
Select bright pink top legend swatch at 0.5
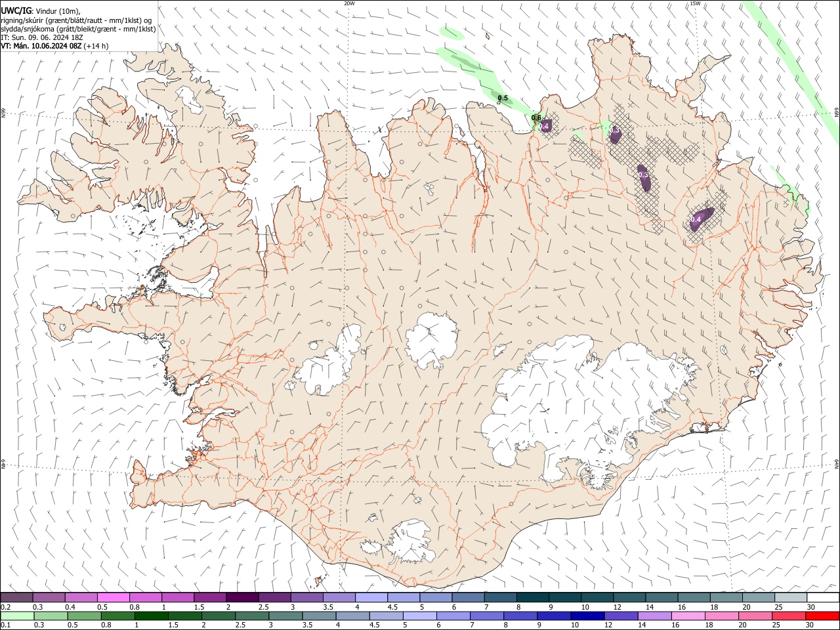coord(113,598)
